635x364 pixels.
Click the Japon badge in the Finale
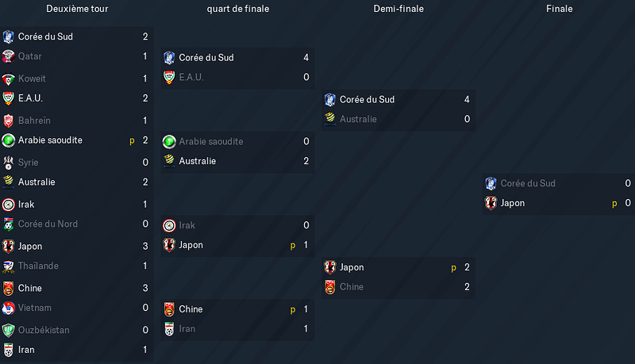coord(491,203)
